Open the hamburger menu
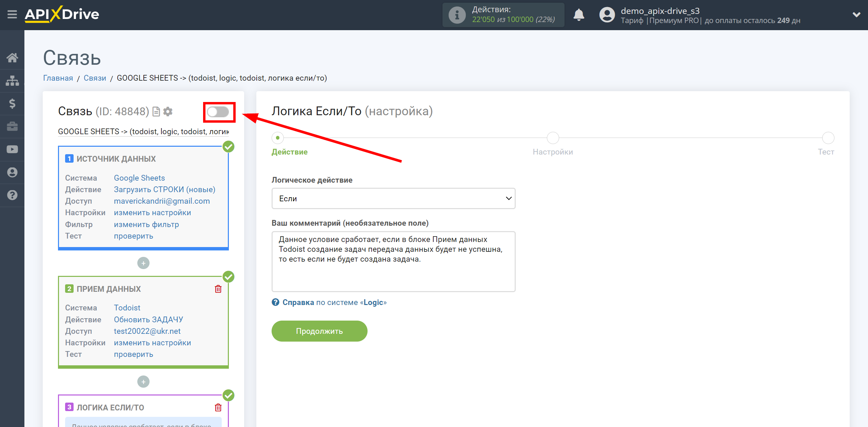 click(x=12, y=15)
